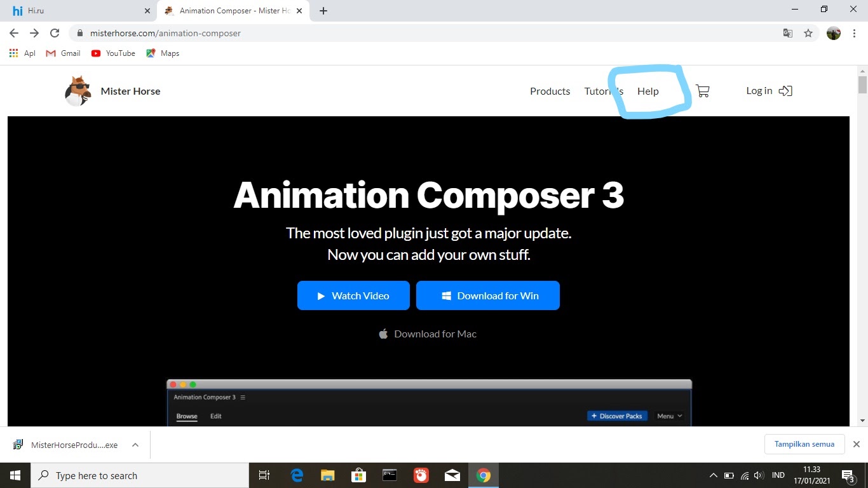The image size is (868, 488).
Task: Open the Apl apps grid icon
Action: click(x=13, y=53)
